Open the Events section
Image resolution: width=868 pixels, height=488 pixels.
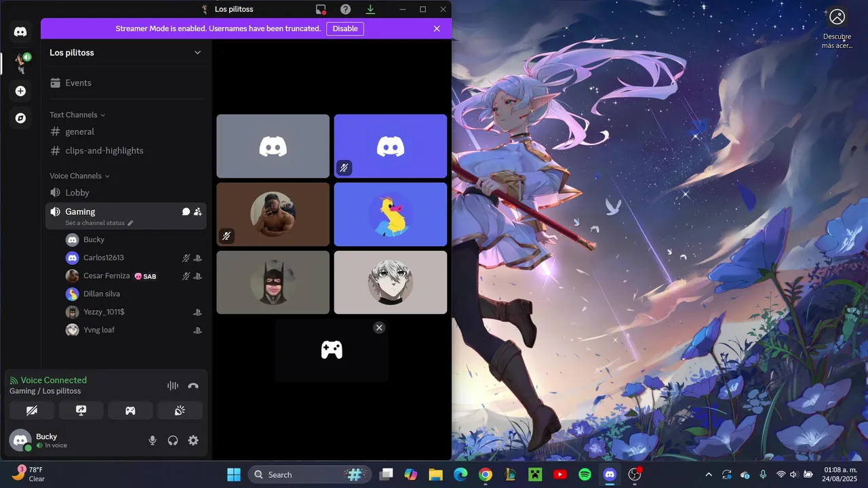(125, 83)
